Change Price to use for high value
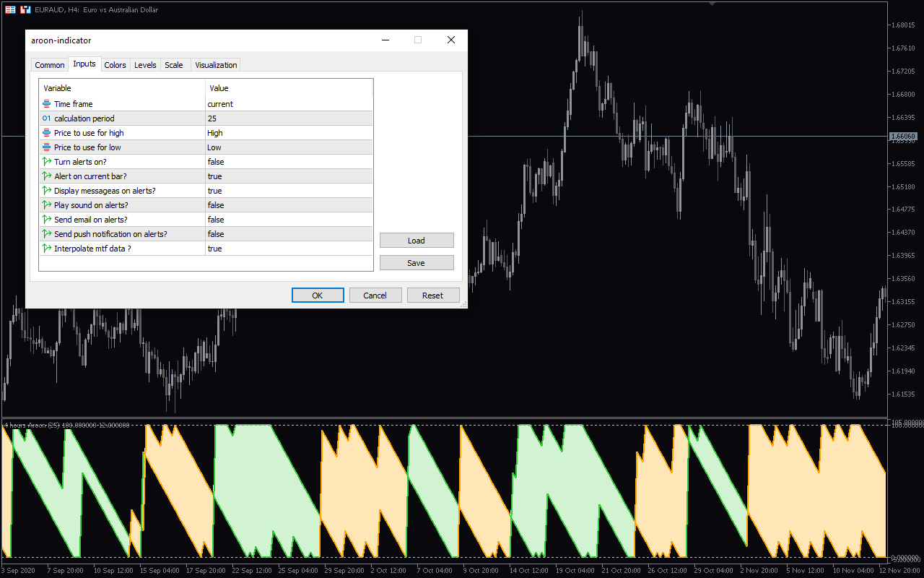 coord(289,133)
